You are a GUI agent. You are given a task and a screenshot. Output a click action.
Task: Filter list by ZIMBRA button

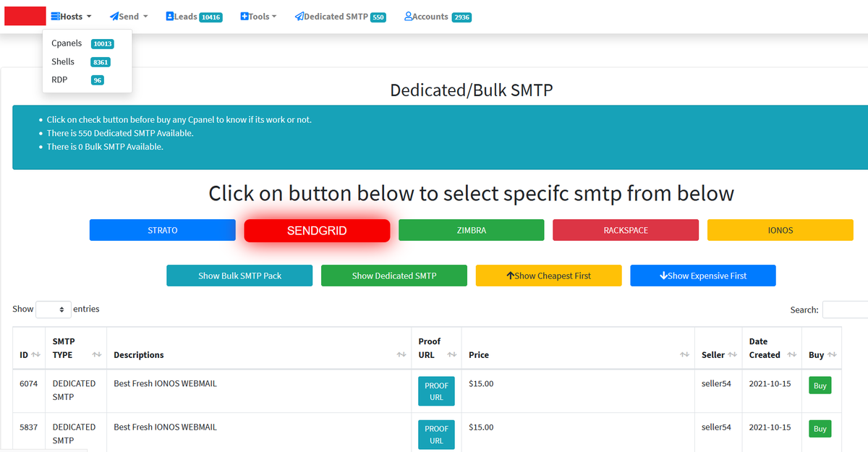click(472, 230)
